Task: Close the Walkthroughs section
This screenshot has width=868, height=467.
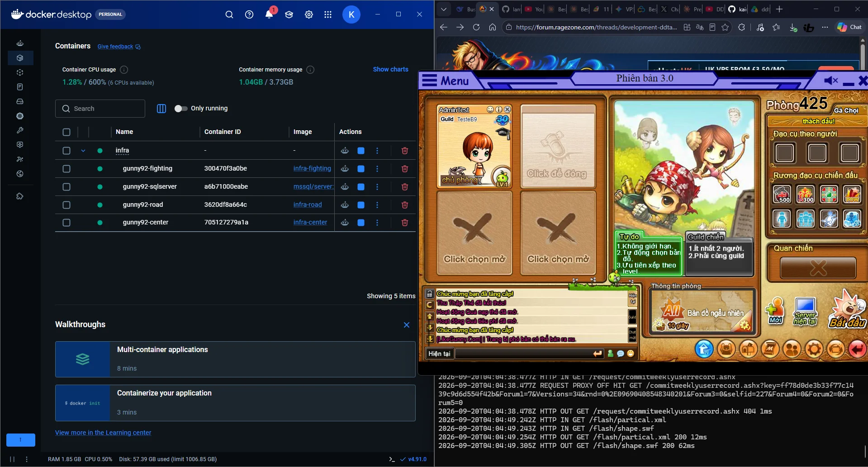Action: [407, 325]
